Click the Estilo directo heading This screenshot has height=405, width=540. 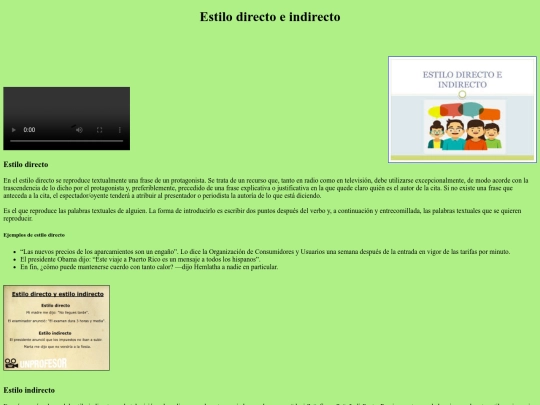(26, 164)
